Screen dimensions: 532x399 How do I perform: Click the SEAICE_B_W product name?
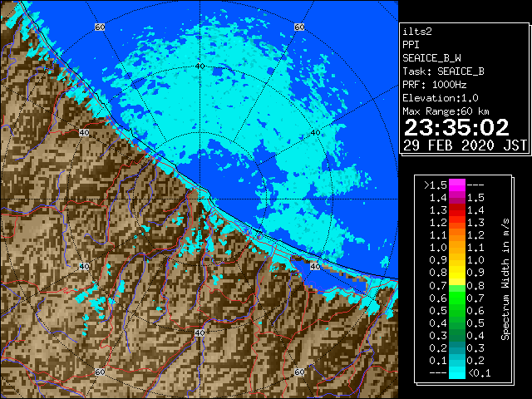431,58
